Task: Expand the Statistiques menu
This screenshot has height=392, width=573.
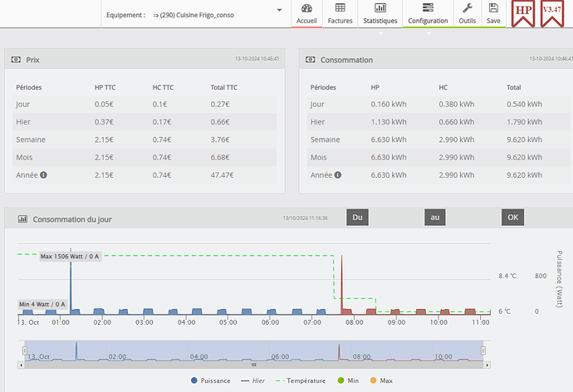Action: click(x=380, y=13)
